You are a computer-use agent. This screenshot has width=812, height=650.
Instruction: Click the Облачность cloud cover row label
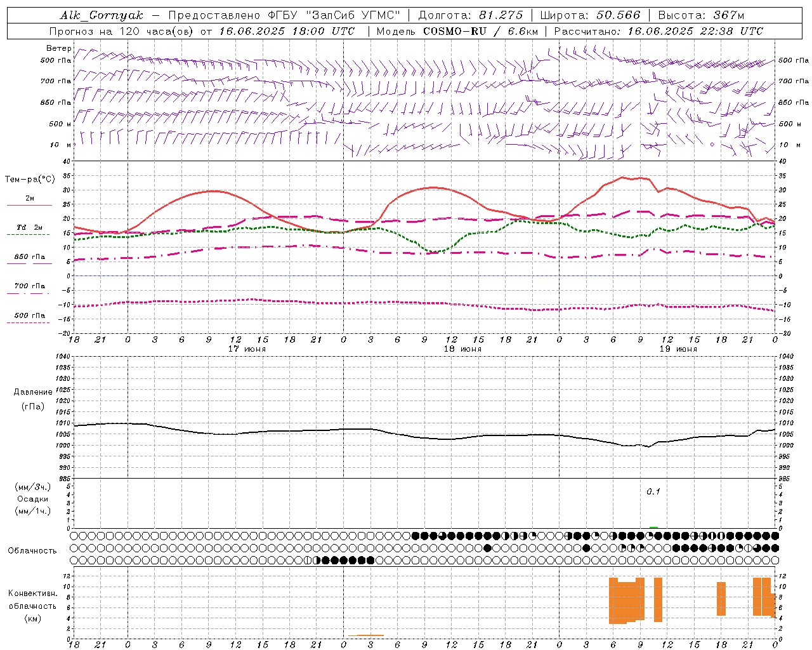(x=32, y=550)
